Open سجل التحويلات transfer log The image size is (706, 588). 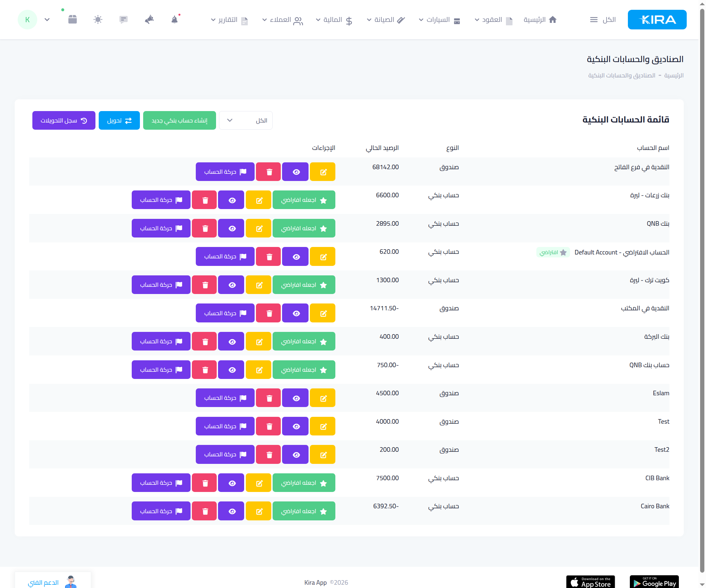[64, 120]
